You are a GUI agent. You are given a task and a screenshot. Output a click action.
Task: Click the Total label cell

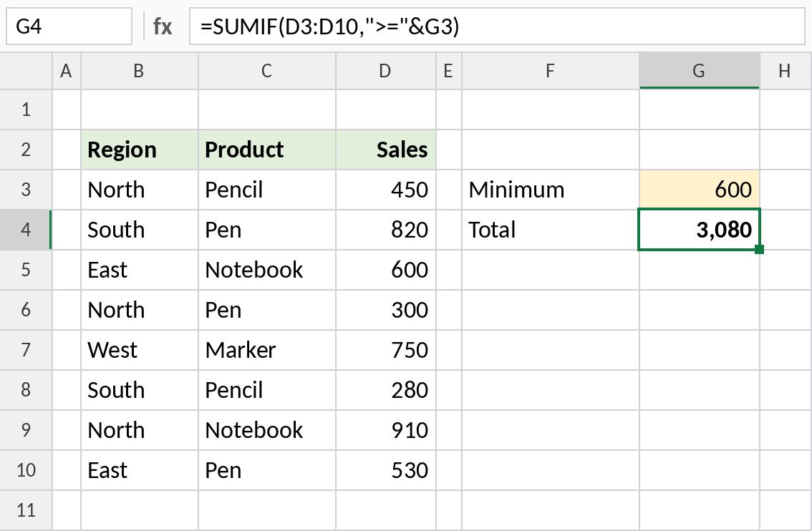tap(551, 230)
